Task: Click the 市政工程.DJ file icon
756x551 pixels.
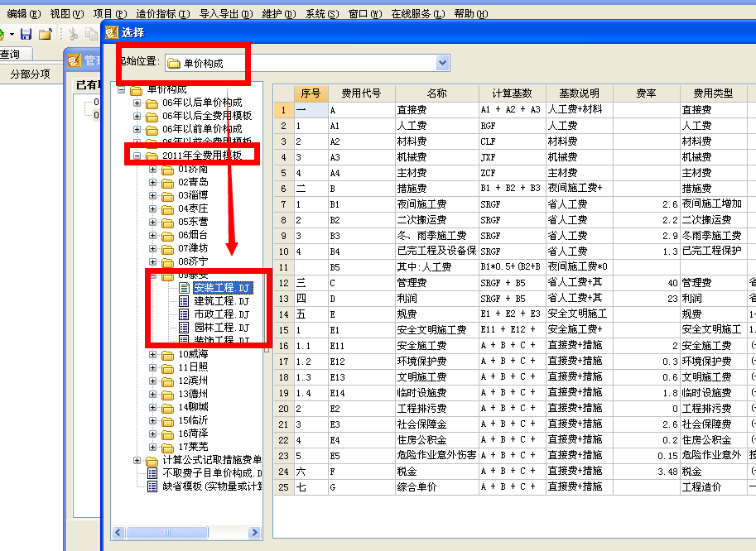Action: pos(184,314)
